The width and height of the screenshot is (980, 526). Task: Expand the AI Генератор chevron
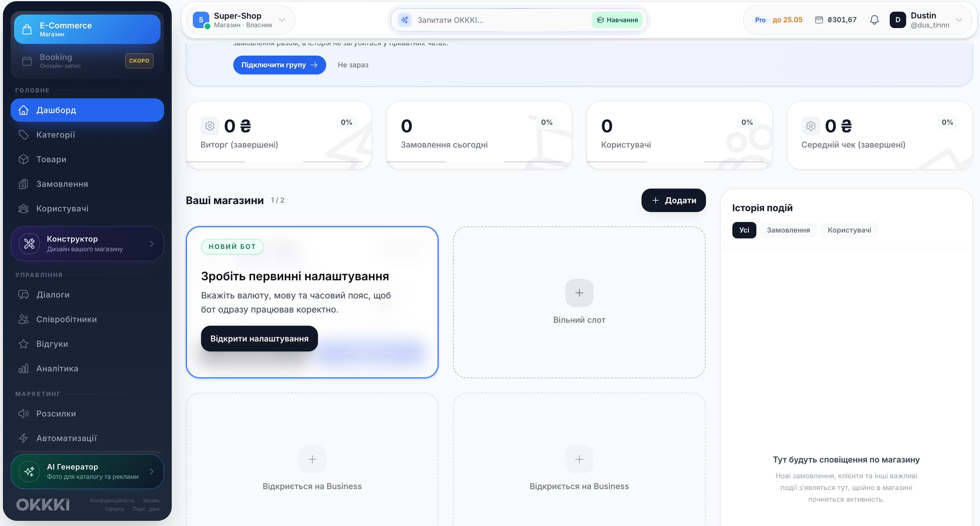152,471
